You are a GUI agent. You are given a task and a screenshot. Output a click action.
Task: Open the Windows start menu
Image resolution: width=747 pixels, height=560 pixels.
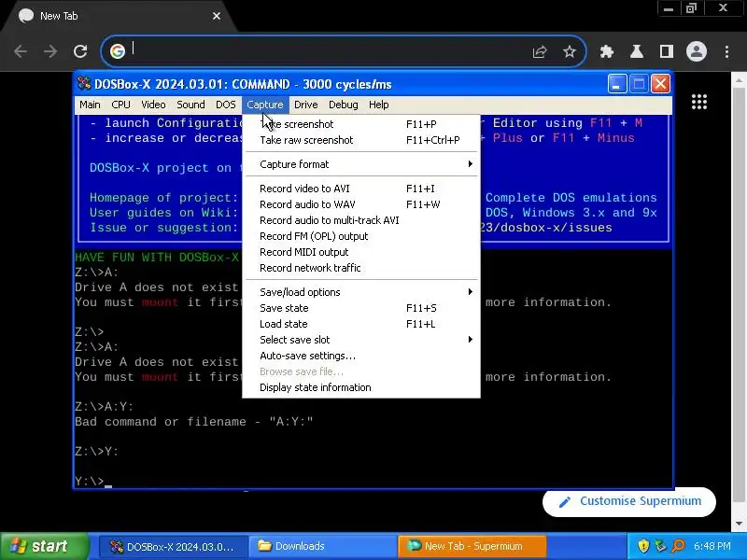pyautogui.click(x=44, y=546)
